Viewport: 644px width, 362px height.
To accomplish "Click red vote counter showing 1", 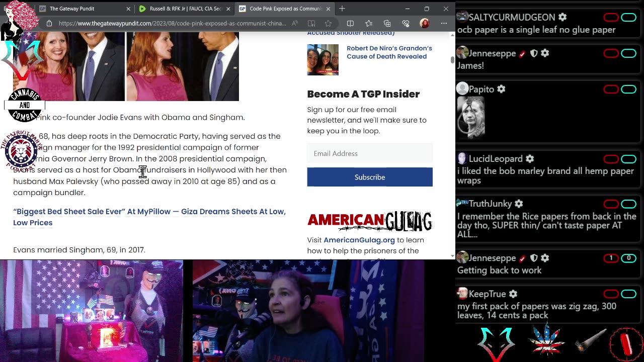I will coord(611,258).
